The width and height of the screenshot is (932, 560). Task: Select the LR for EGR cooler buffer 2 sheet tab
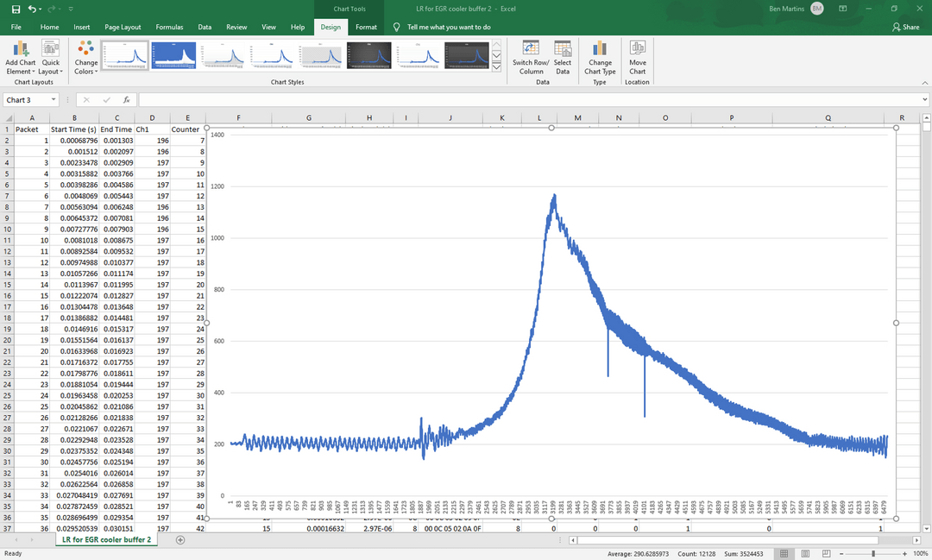(x=106, y=540)
